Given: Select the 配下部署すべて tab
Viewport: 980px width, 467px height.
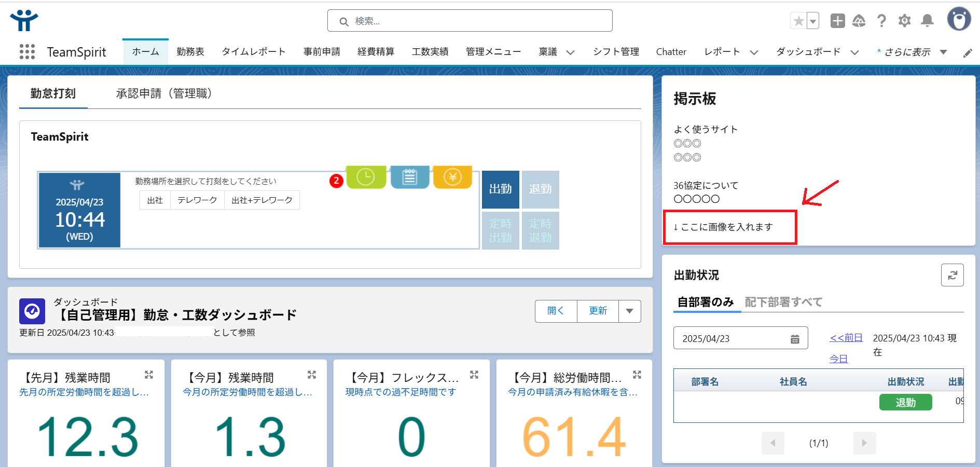Looking at the screenshot, I should (783, 302).
